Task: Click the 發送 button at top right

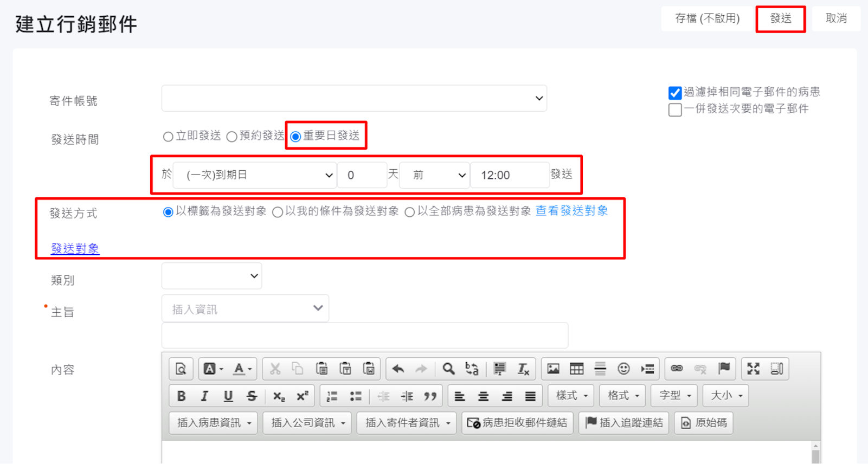Action: [x=781, y=19]
